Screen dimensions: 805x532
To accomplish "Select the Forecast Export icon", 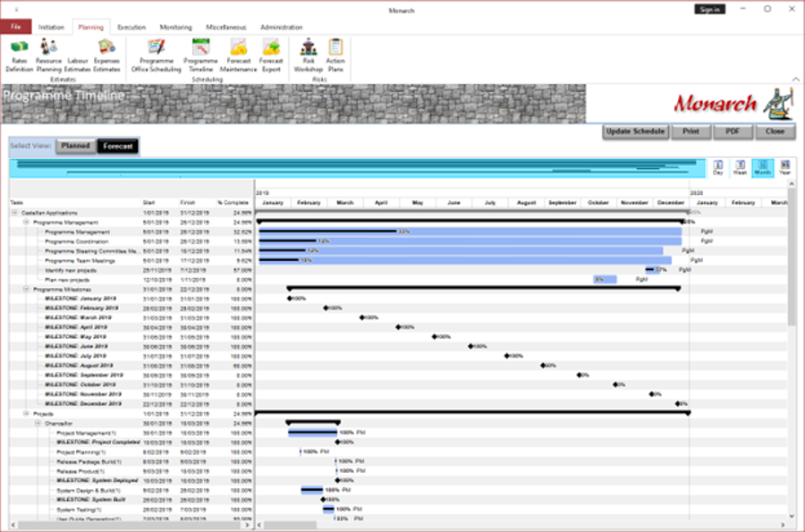I will [271, 55].
